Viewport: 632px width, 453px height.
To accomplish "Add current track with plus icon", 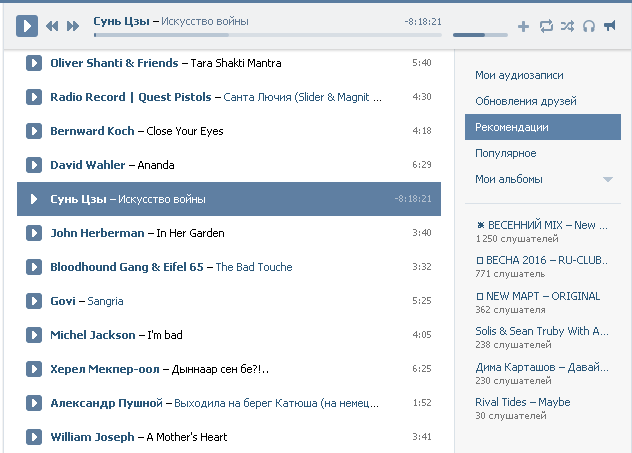I will [x=523, y=26].
